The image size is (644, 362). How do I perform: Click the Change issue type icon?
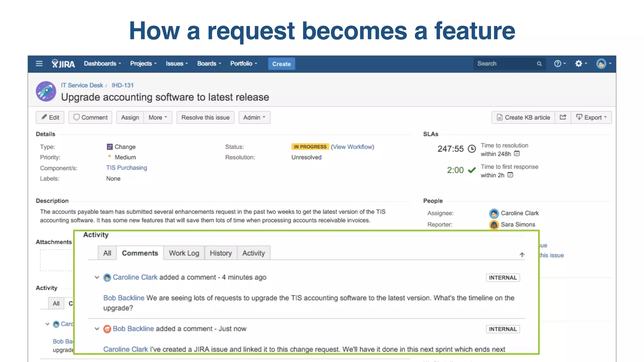110,147
